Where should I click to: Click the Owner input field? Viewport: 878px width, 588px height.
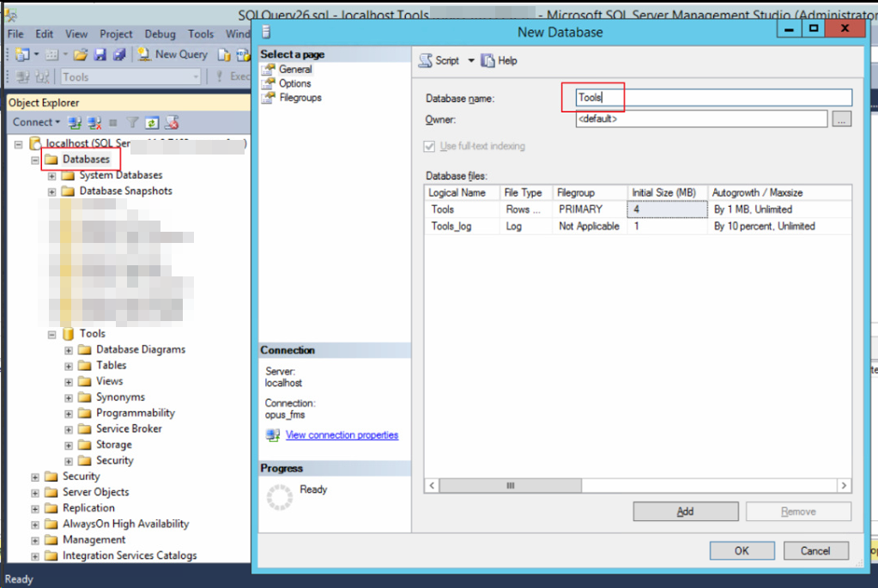pyautogui.click(x=701, y=118)
